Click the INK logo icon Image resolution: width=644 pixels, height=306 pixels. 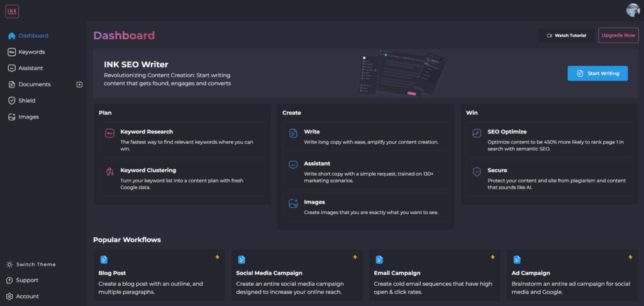[12, 11]
